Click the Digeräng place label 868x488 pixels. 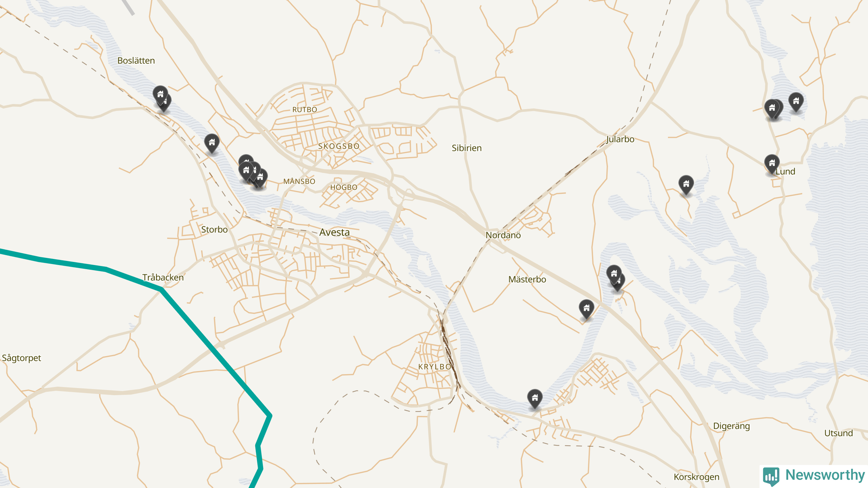(x=731, y=426)
